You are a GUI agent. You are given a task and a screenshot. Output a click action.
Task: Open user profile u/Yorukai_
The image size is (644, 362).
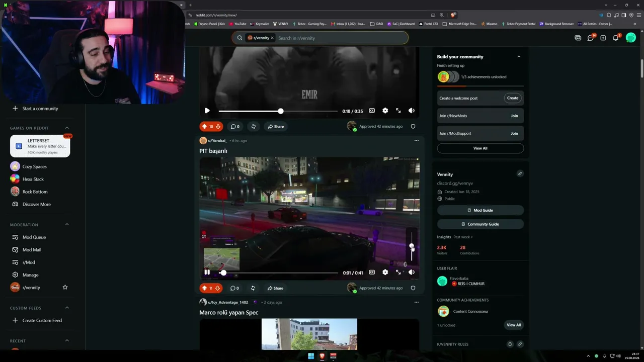[x=217, y=141]
